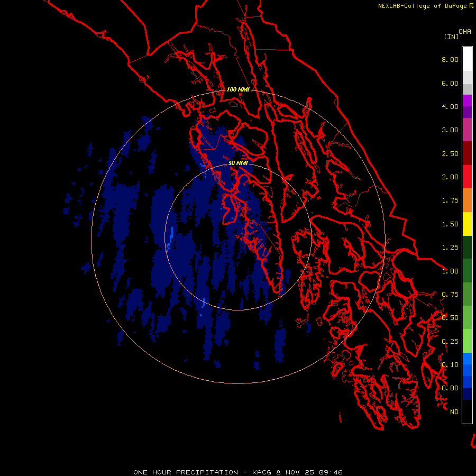Click the 1.00 legend value
The width and height of the screenshot is (476, 476).
click(450, 271)
